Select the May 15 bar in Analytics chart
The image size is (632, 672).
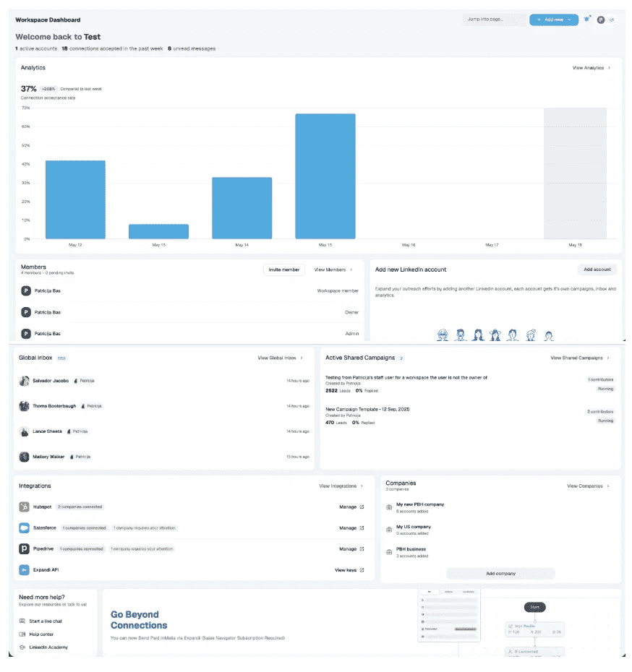[325, 176]
